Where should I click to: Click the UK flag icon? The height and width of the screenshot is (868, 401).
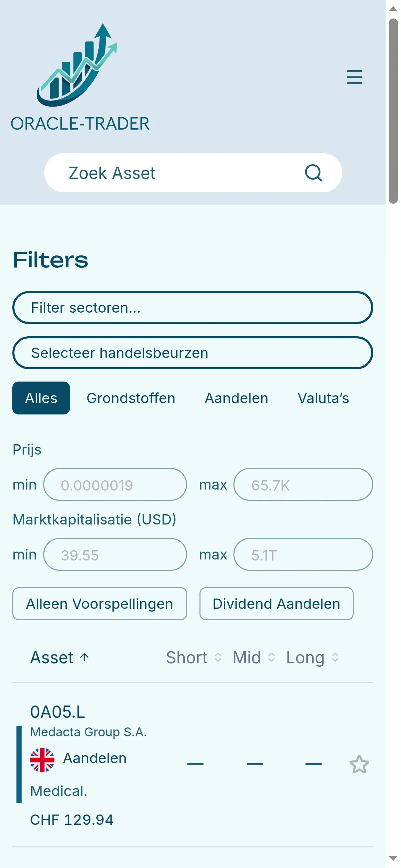pos(42,760)
